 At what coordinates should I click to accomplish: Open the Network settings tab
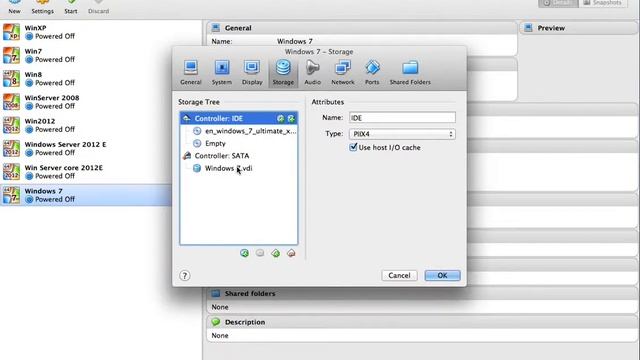[x=342, y=73]
